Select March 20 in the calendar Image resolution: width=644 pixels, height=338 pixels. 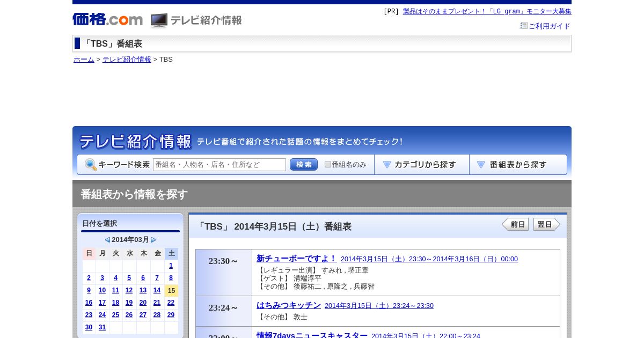click(x=143, y=303)
